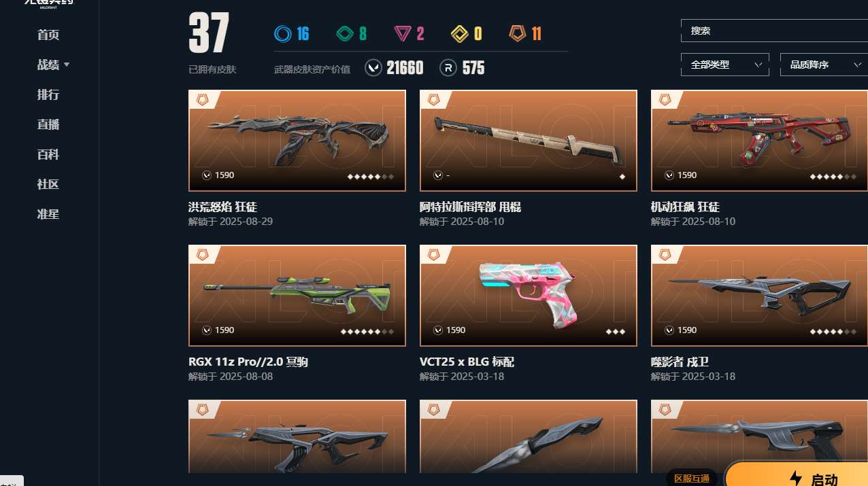The image size is (868, 486).
Task: Click the pink triangle tier icon showing 2
Action: click(403, 33)
